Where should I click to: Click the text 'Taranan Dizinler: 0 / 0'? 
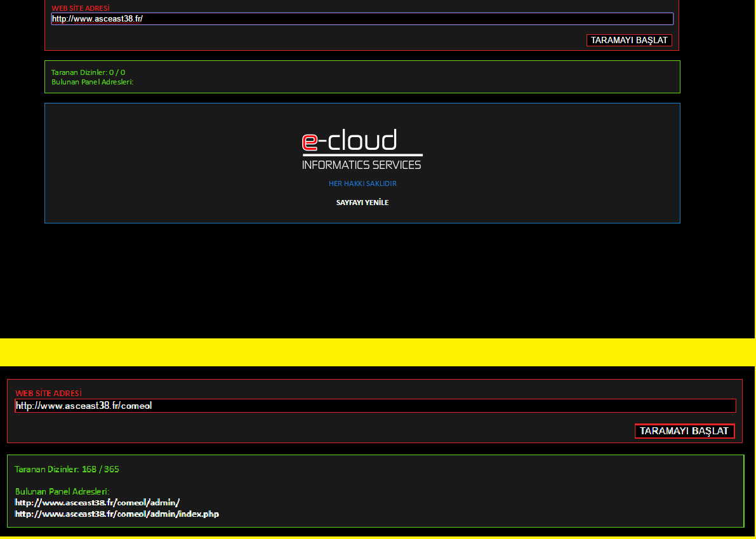[88, 72]
